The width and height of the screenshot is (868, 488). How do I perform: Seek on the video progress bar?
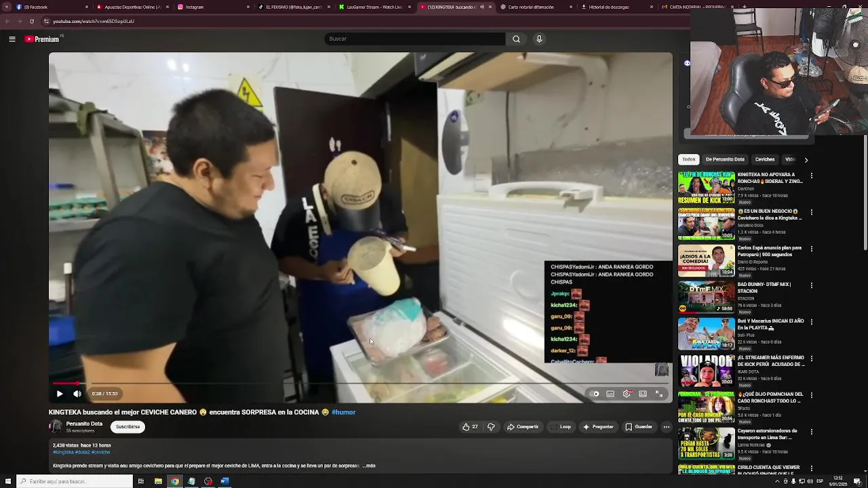click(360, 384)
